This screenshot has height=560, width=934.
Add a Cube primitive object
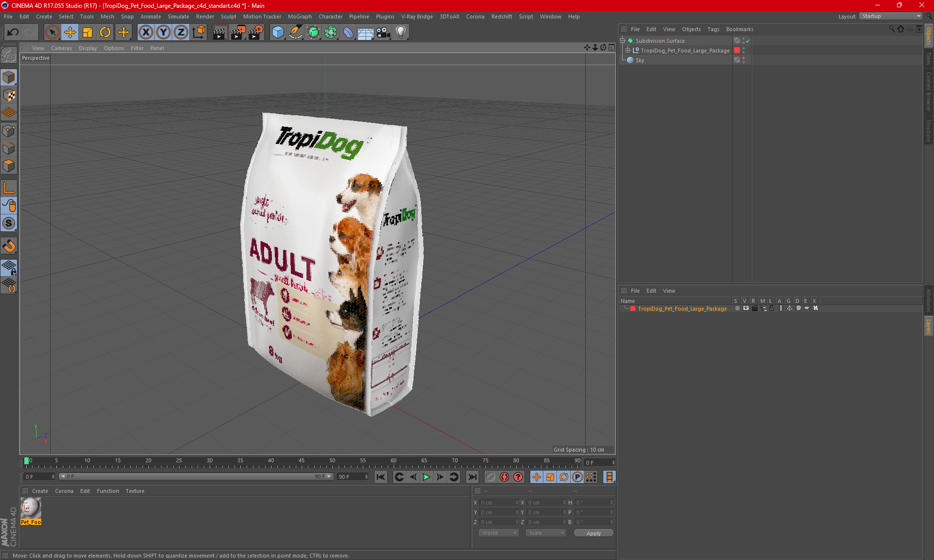point(278,33)
